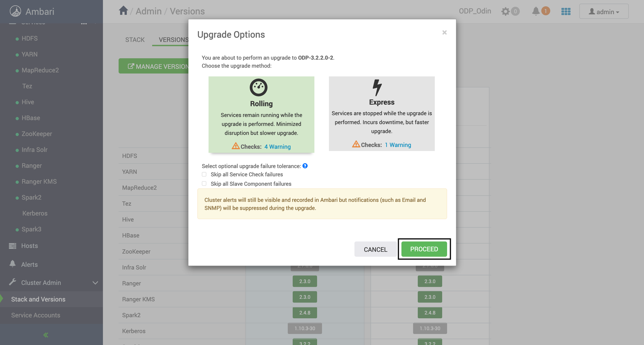Click the ODP_Odin cluster name
The image size is (644, 345).
475,11
